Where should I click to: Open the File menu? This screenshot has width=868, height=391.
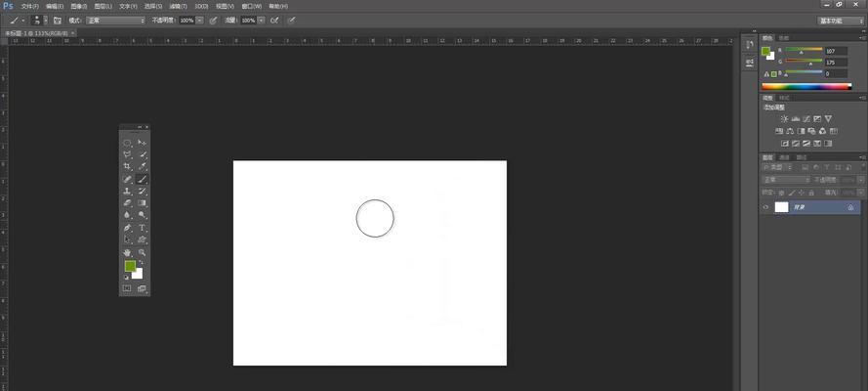30,6
